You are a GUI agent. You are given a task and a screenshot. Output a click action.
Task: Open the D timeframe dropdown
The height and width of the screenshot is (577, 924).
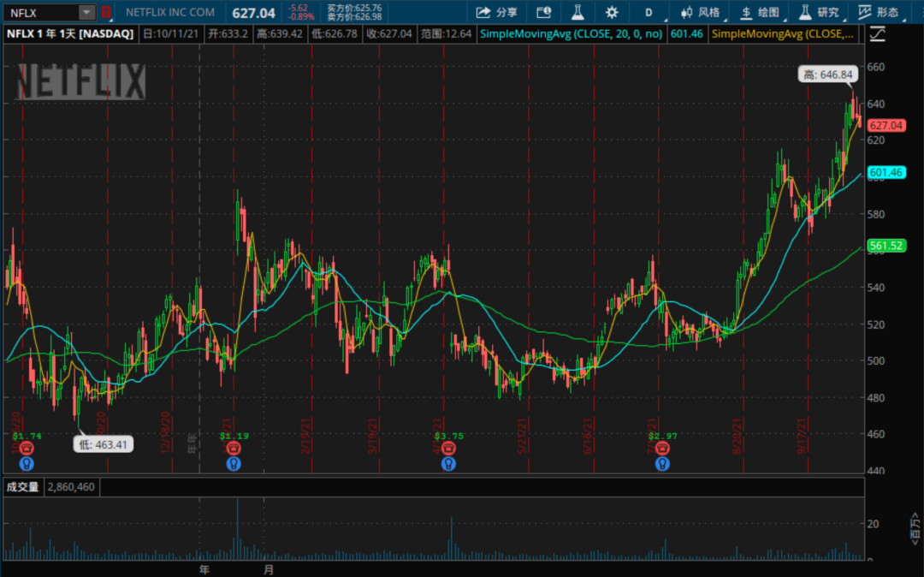tap(649, 12)
